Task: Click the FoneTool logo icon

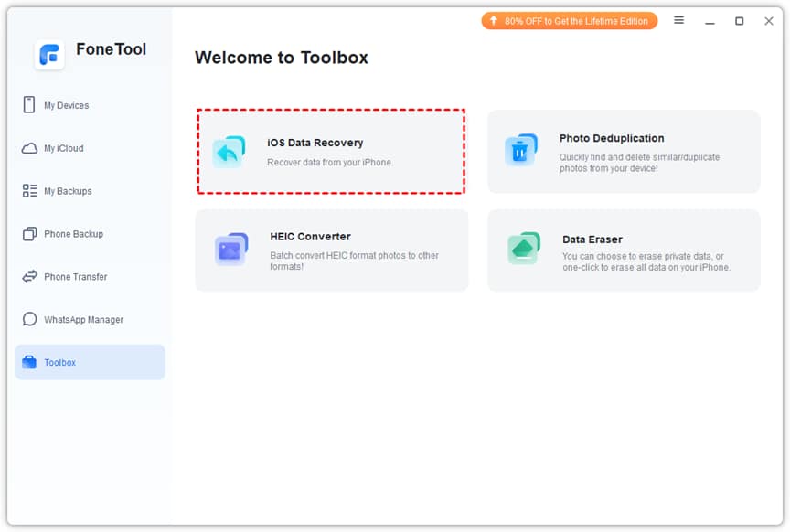Action: (x=49, y=54)
